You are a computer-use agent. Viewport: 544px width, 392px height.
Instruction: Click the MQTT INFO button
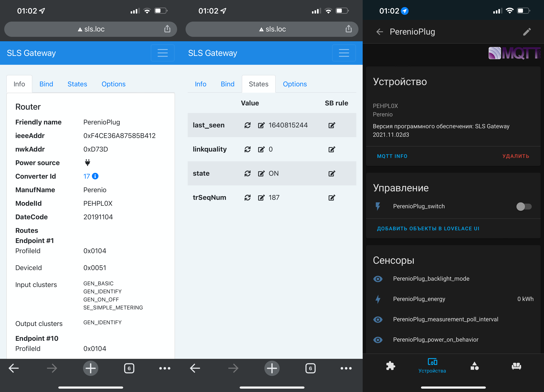[392, 156]
